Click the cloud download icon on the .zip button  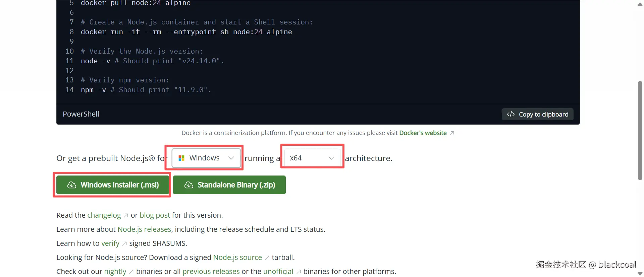[x=189, y=185]
